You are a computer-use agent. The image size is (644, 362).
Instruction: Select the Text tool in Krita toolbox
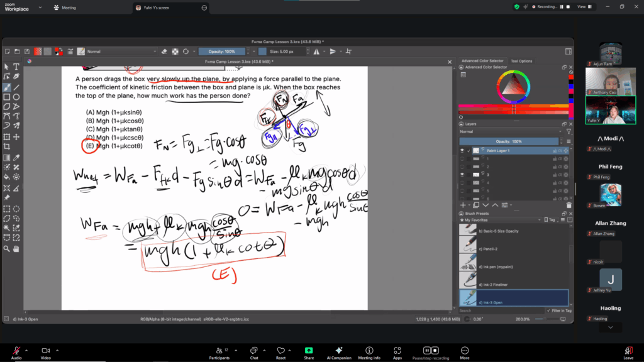(16, 67)
